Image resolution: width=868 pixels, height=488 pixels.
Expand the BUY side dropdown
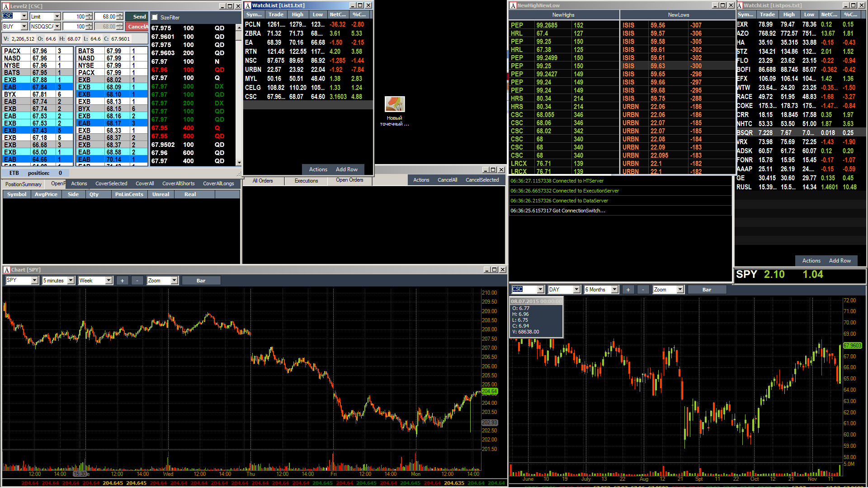[24, 27]
